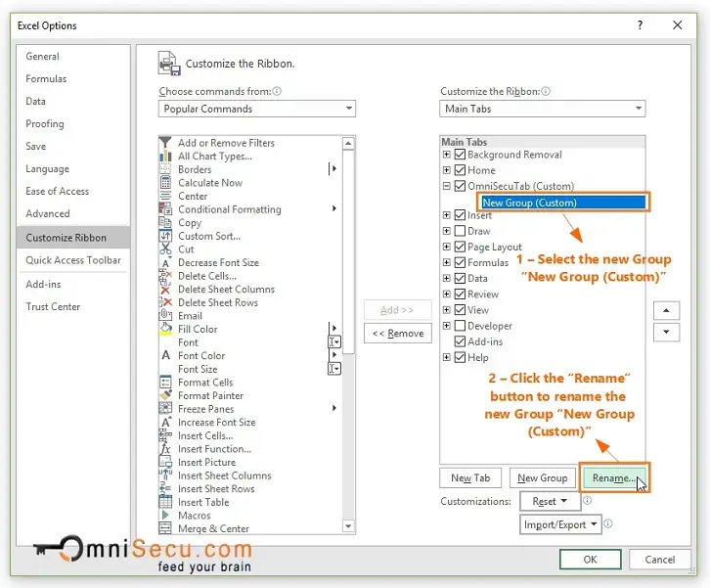Click the Center alignment icon
710x588 pixels.
tap(165, 196)
